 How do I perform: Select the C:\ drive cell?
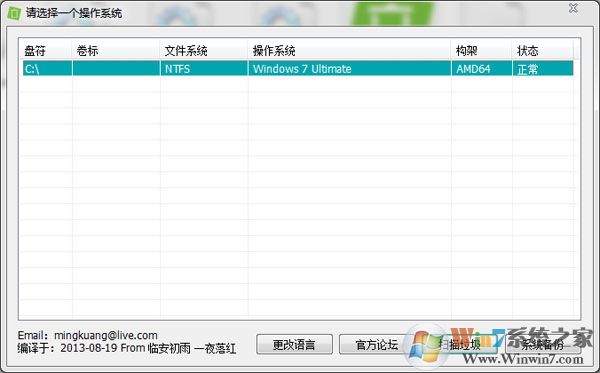[47, 68]
